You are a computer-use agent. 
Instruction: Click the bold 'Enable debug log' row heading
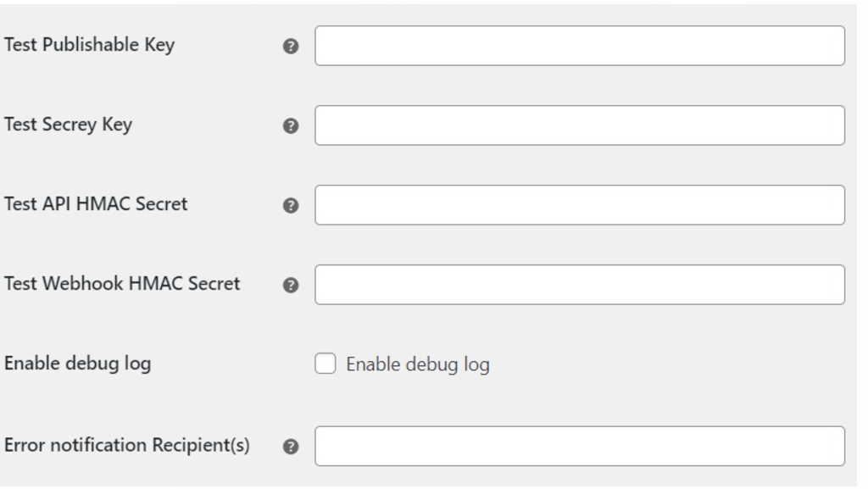click(x=78, y=364)
